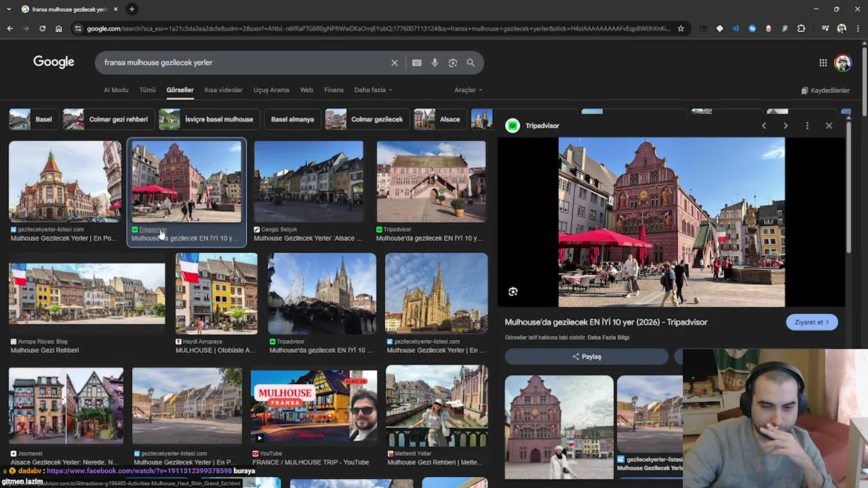Viewport: 868px width, 488px height.
Task: Switch to the 'Kısa videolar' tab
Action: (x=223, y=90)
